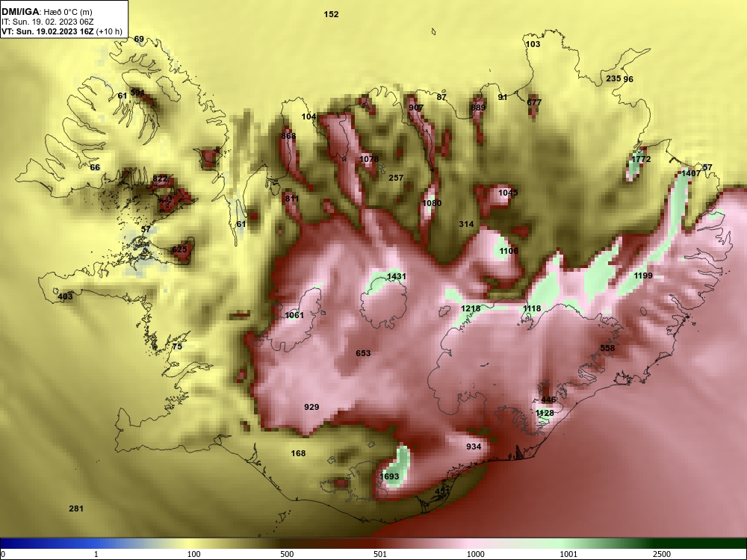Click the dark green end of the color scale

[x=701, y=544]
